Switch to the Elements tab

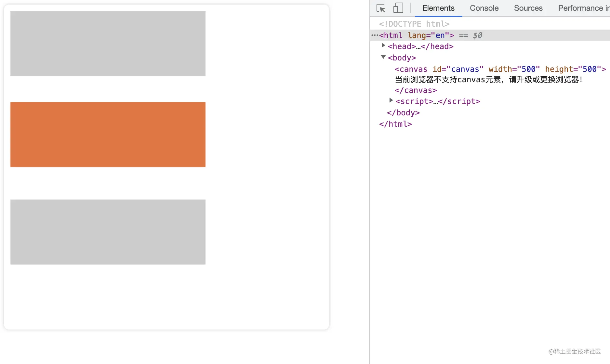click(438, 8)
